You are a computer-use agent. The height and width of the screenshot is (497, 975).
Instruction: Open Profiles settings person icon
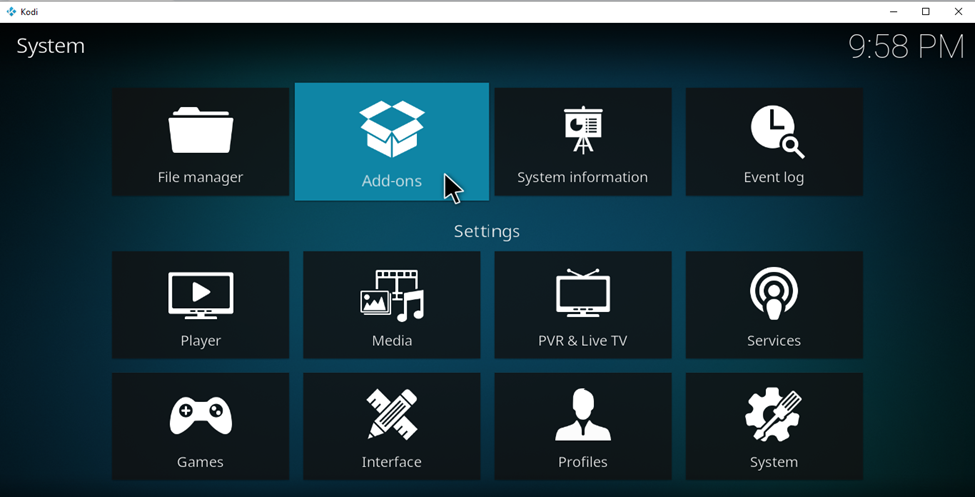tap(583, 414)
